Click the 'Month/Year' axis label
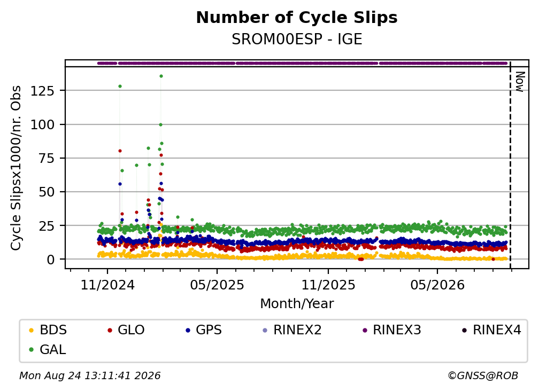Screen dimensions: 539x392 pyautogui.click(x=297, y=304)
